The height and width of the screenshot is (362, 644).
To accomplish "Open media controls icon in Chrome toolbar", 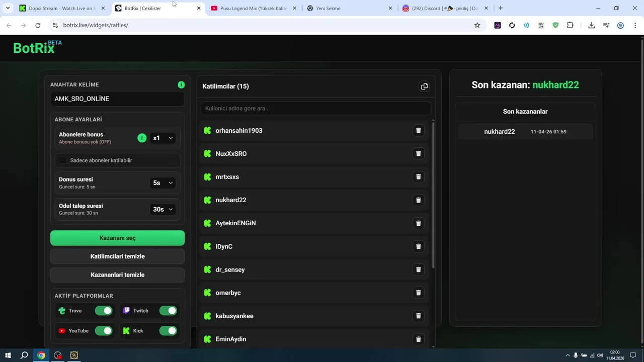I will 606,25.
